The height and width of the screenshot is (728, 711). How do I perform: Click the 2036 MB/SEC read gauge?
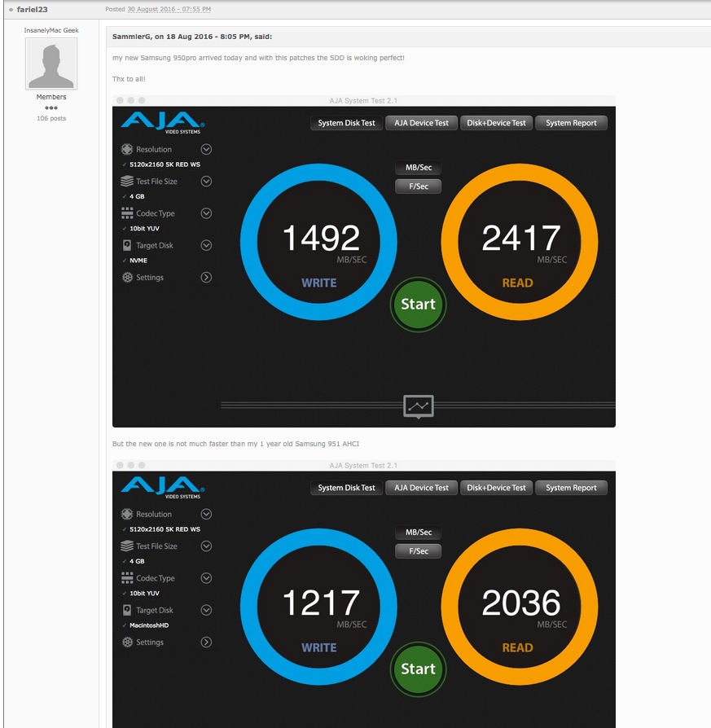(520, 607)
